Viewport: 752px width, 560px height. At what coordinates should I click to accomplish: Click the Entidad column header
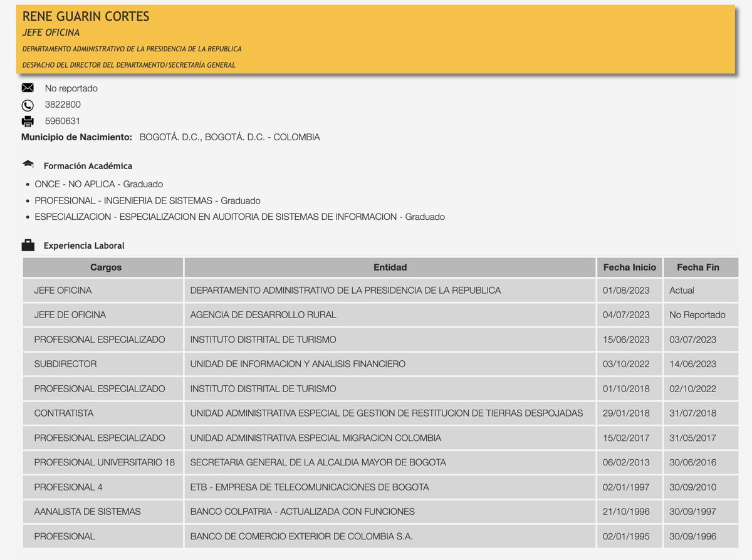click(x=390, y=267)
